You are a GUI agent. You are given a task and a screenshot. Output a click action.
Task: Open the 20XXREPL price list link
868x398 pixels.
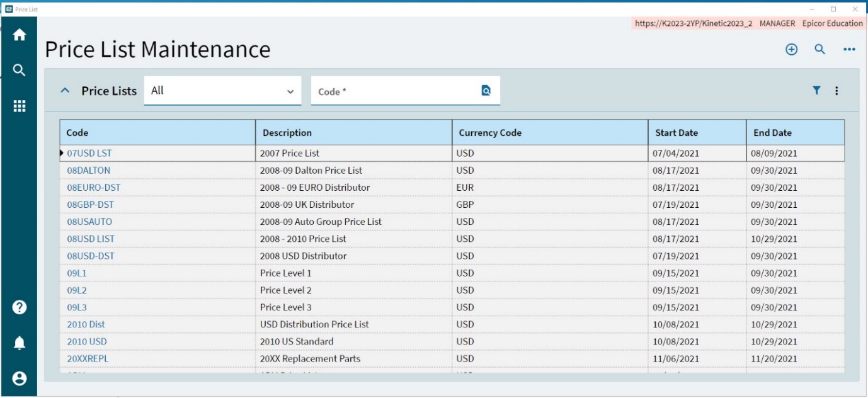(88, 358)
